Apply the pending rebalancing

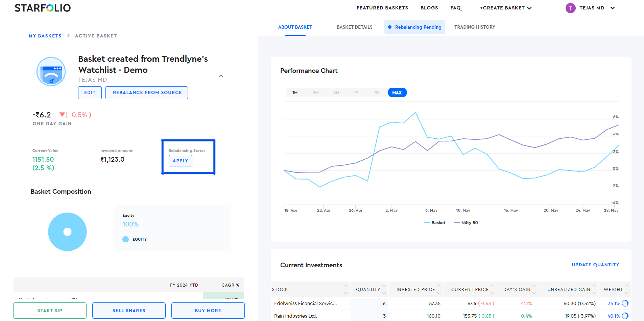coord(181,161)
